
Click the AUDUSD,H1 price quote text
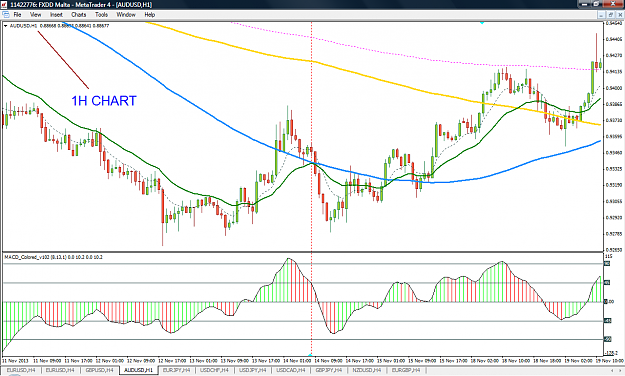pyautogui.click(x=59, y=26)
